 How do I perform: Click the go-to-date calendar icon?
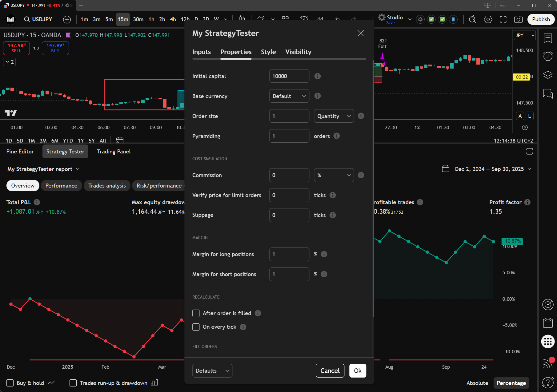pos(119,141)
